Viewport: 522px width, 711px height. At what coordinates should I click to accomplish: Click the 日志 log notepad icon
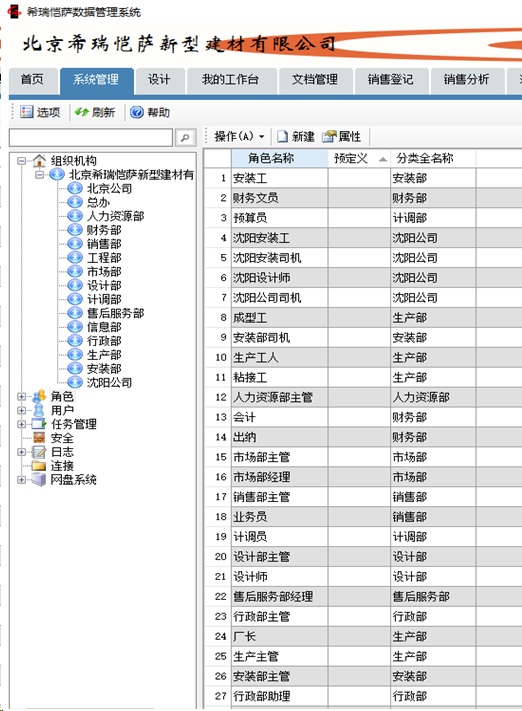[x=39, y=452]
